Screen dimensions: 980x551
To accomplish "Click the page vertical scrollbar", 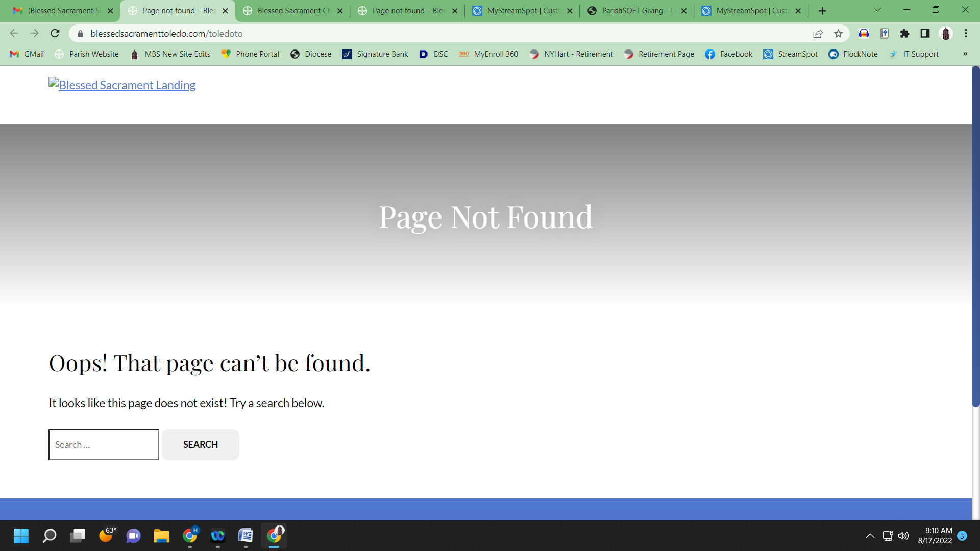I will (x=975, y=235).
